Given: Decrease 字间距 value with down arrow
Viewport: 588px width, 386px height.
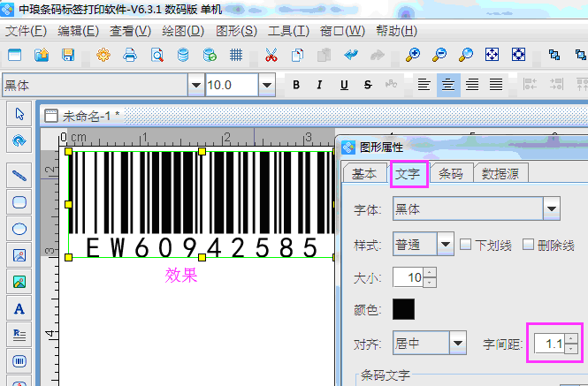Looking at the screenshot, I should pyautogui.click(x=570, y=349).
